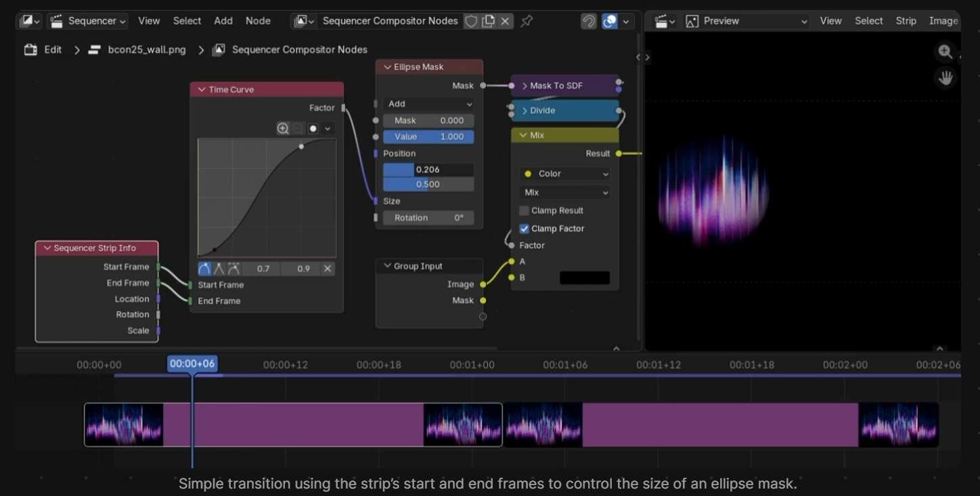Open the Node menu
Screen dimensions: 980x496
tap(258, 21)
